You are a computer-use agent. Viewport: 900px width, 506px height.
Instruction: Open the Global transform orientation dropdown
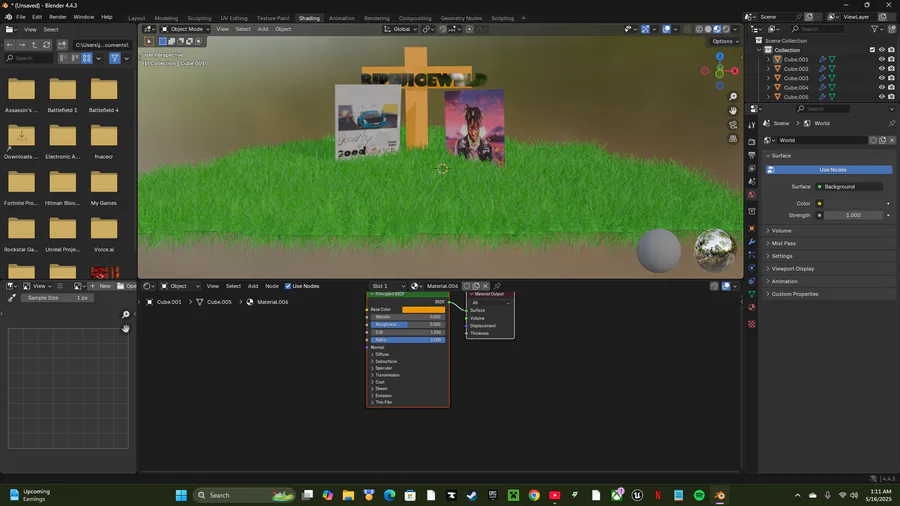point(400,29)
